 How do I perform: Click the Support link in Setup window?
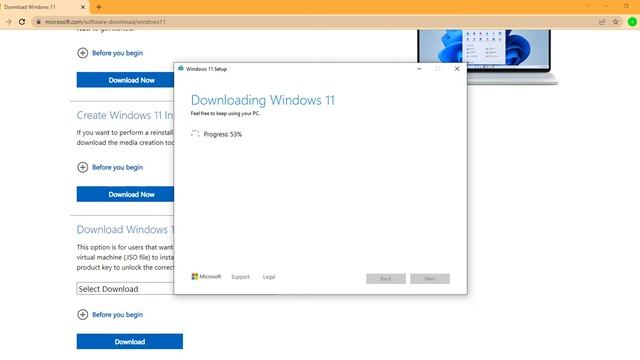coord(240,277)
